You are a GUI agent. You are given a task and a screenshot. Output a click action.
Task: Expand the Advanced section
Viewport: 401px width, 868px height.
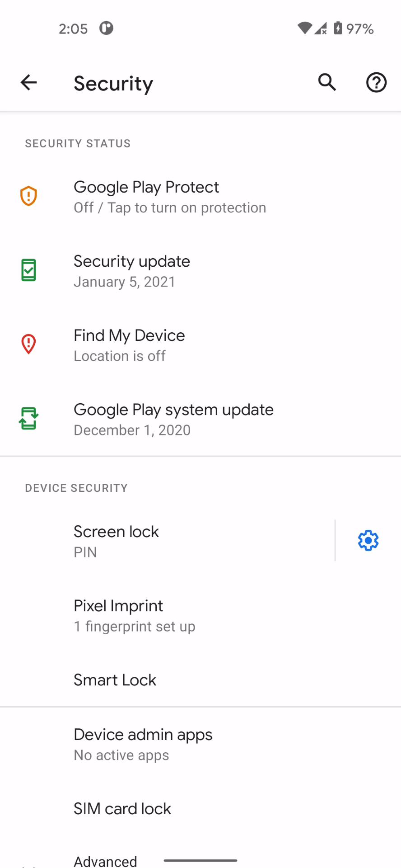[105, 859]
